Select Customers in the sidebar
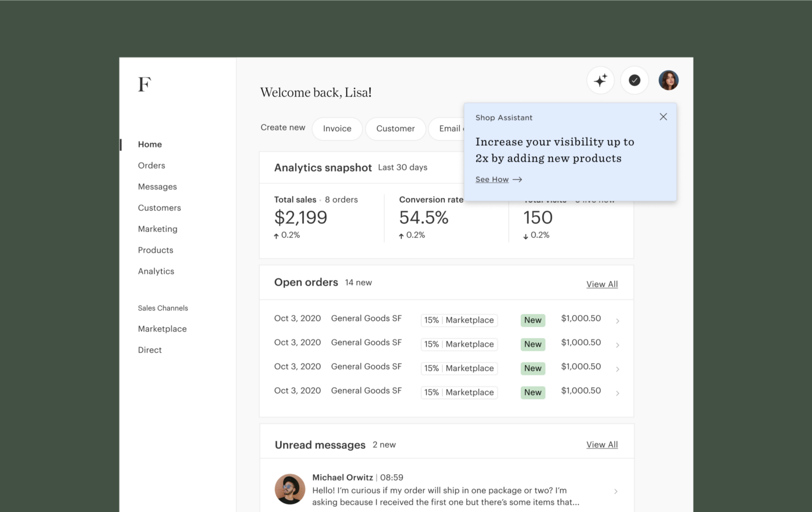The image size is (812, 512). [159, 207]
